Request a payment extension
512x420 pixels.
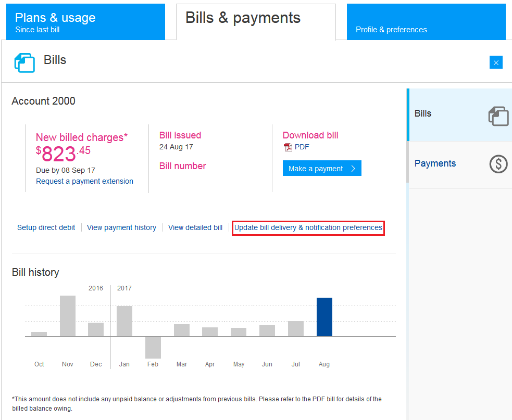(x=84, y=181)
